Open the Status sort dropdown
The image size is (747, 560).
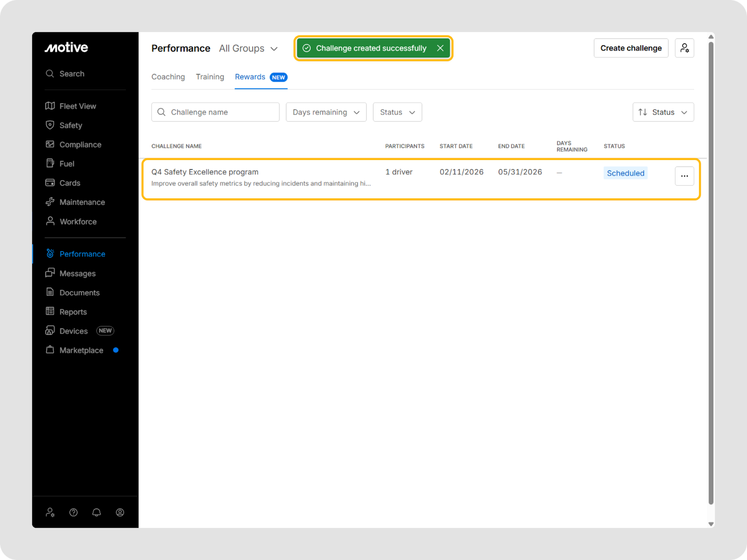(663, 112)
